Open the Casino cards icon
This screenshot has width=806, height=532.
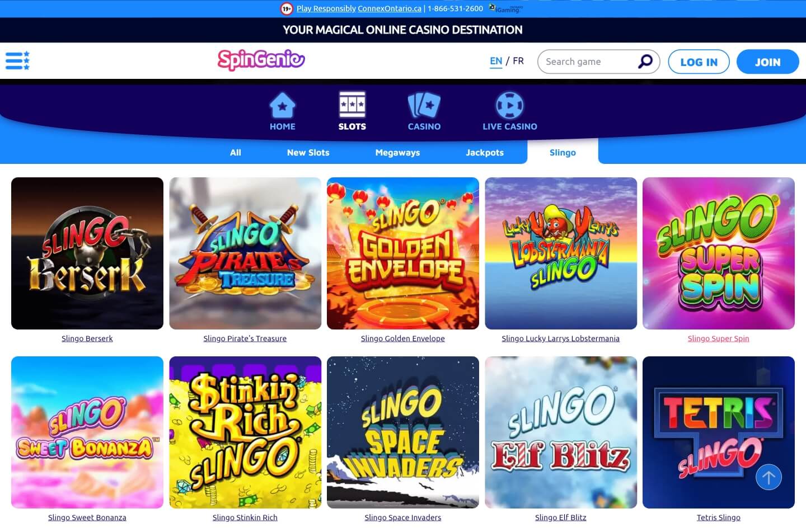pyautogui.click(x=424, y=105)
